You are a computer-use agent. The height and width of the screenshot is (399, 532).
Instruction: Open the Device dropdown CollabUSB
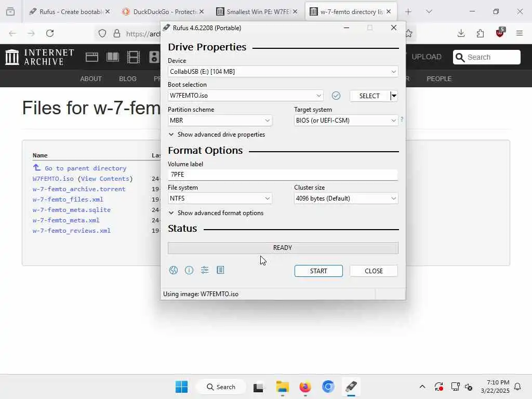pyautogui.click(x=283, y=72)
